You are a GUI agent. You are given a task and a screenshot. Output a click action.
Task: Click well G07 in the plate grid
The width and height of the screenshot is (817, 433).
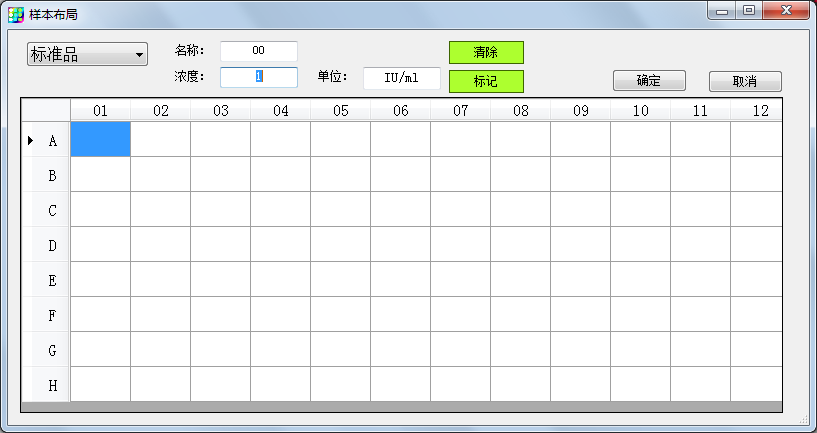click(461, 349)
